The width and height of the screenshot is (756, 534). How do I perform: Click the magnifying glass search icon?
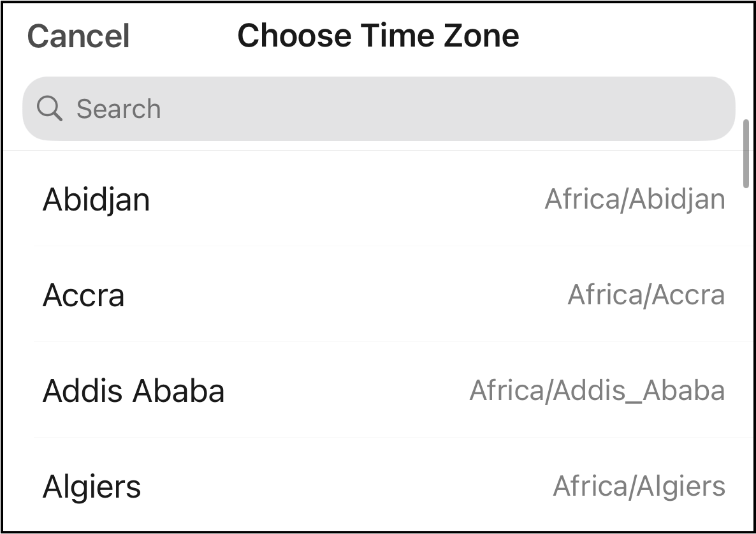(x=49, y=108)
